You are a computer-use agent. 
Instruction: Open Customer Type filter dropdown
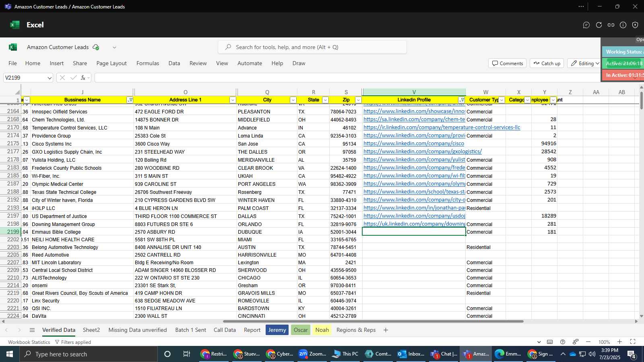tap(502, 100)
